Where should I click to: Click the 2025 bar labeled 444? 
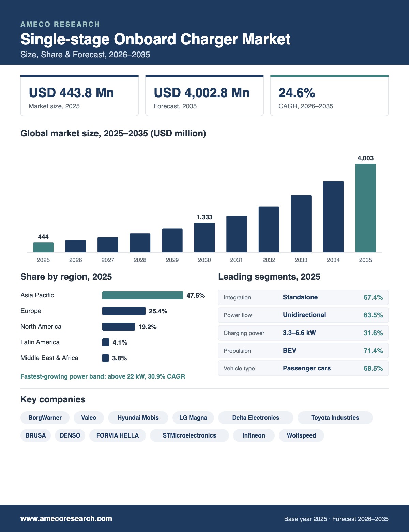pyautogui.click(x=43, y=247)
